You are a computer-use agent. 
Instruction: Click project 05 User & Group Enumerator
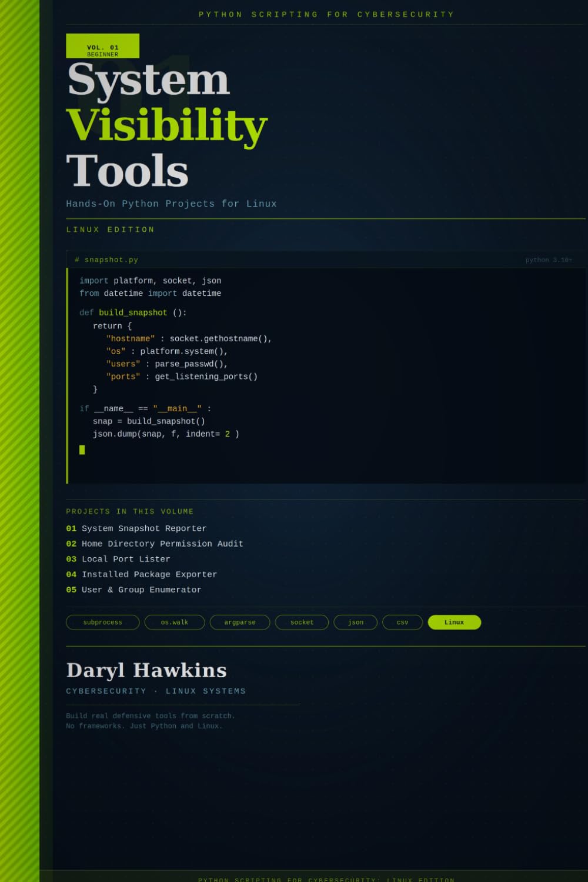click(133, 590)
